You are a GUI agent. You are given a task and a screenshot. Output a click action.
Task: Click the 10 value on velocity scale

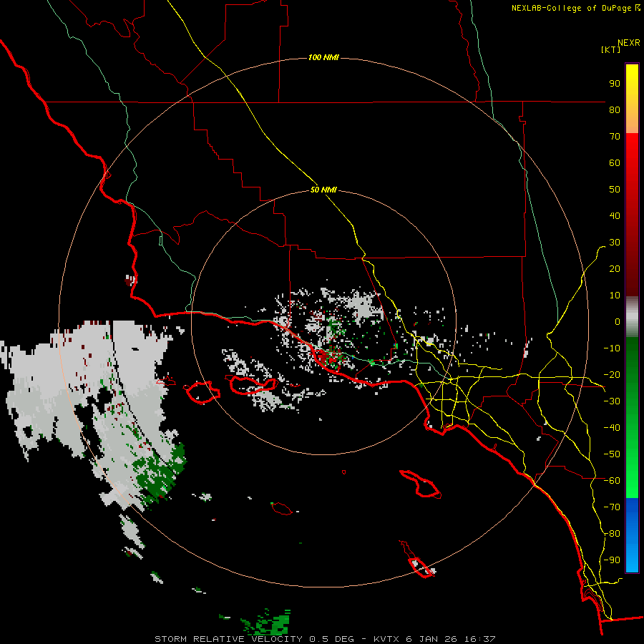[x=615, y=296]
